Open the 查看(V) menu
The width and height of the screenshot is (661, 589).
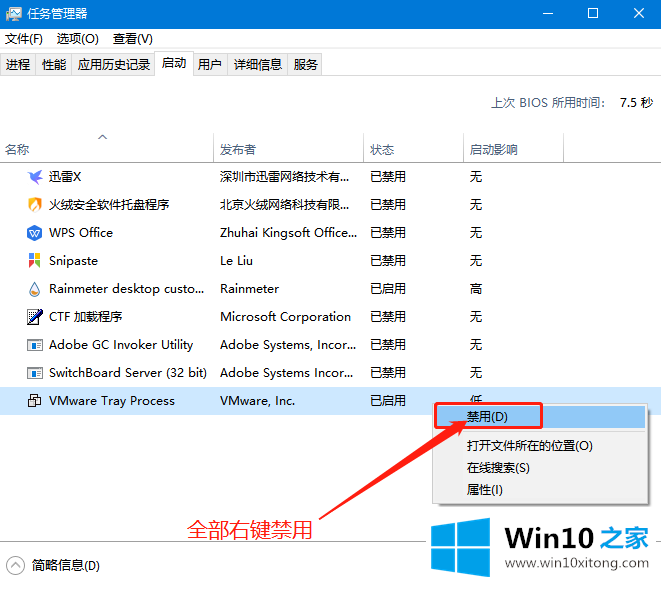click(133, 39)
